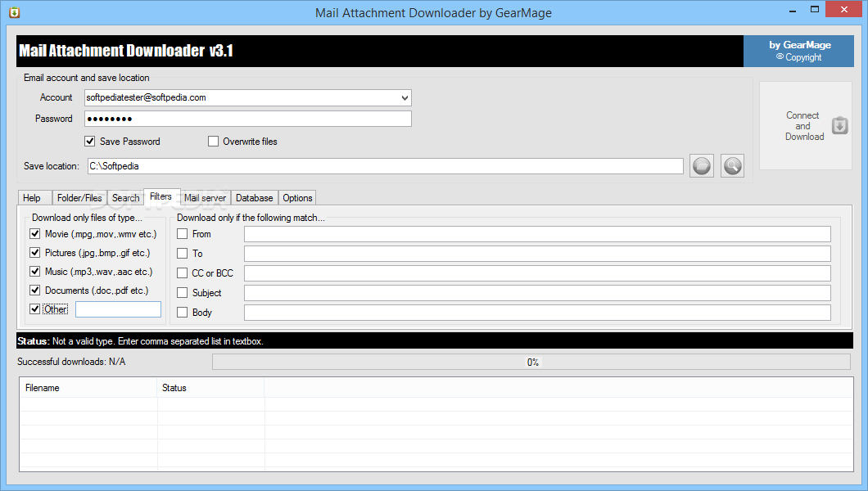Click the magnifier icon next to Save location
Viewport: 868px width, 491px height.
(x=732, y=166)
